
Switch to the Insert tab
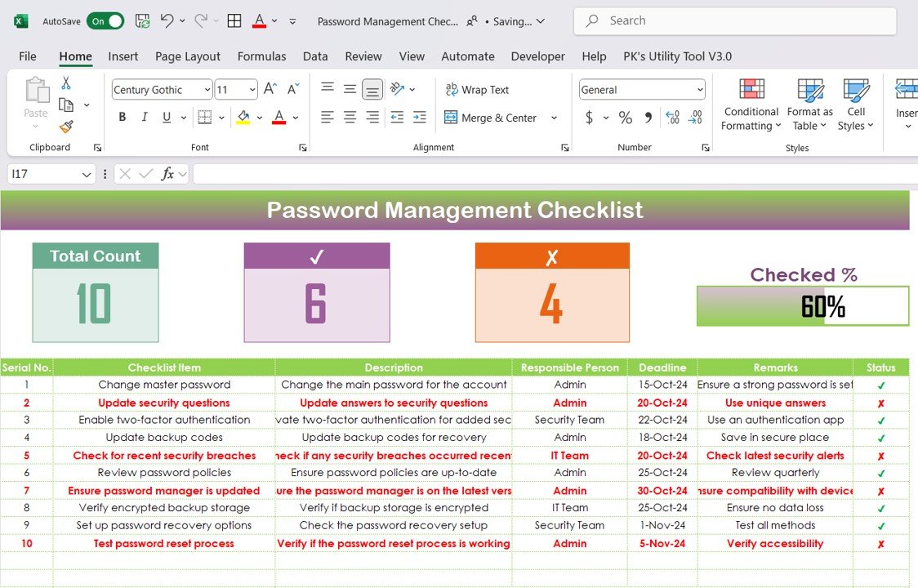click(x=123, y=56)
